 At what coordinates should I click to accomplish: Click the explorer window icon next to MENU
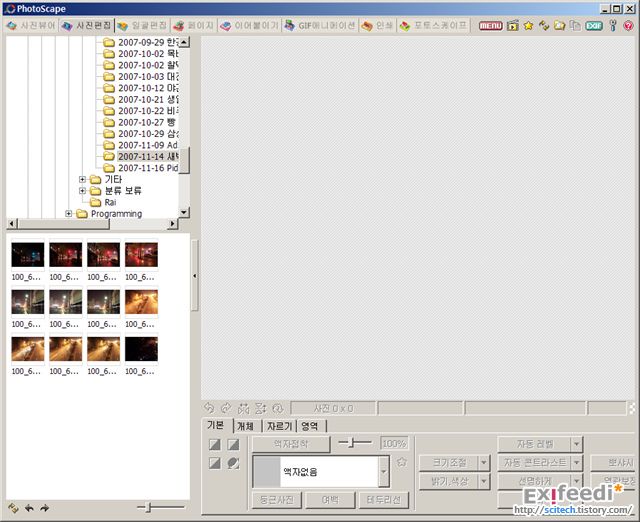pos(513,26)
